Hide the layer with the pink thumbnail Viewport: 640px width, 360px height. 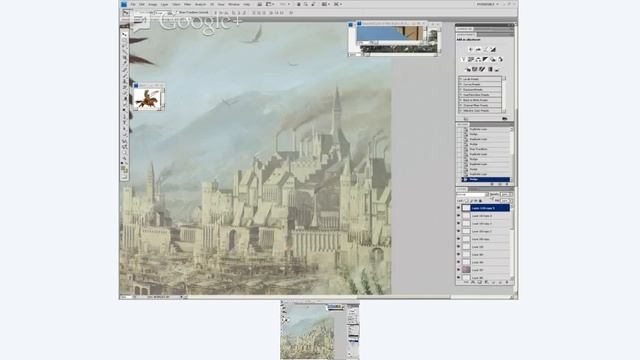458,269
